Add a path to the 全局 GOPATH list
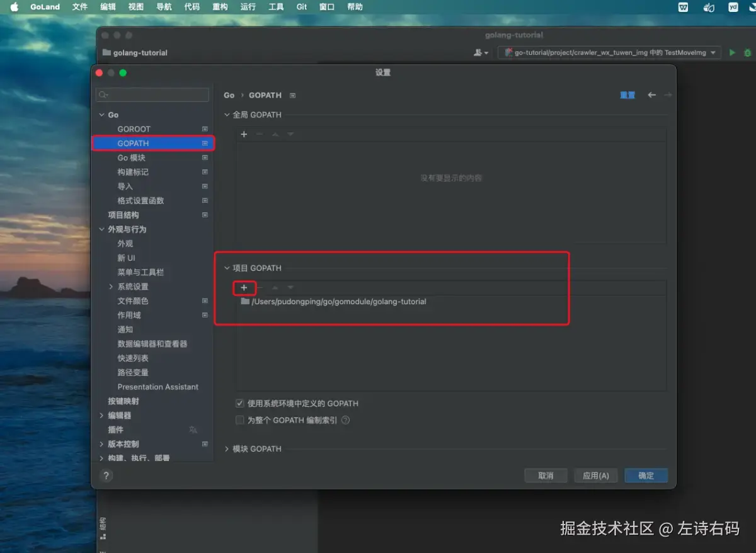Screen dimensions: 756x553 click(x=244, y=135)
